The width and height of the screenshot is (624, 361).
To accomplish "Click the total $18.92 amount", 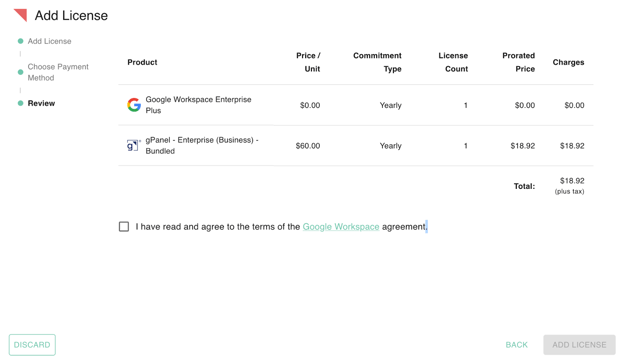I will click(572, 181).
